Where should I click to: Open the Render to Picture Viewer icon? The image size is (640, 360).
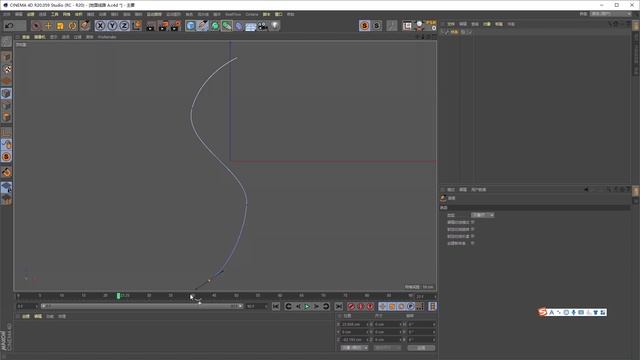click(163, 26)
